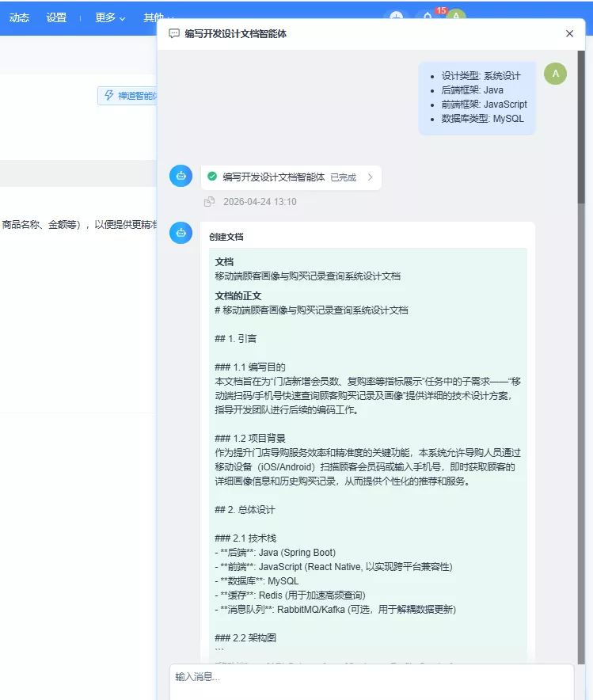
Task: Click the heading ### 2.1 技术栈
Action: [x=245, y=538]
